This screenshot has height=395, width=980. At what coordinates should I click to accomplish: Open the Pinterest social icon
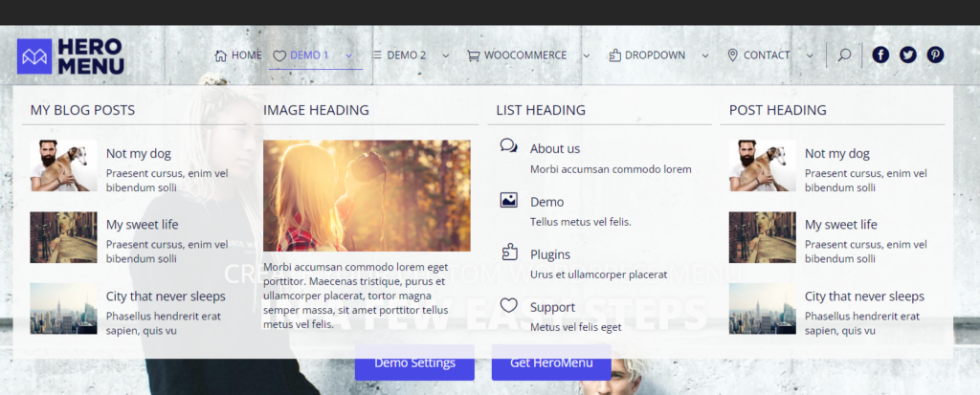click(935, 55)
